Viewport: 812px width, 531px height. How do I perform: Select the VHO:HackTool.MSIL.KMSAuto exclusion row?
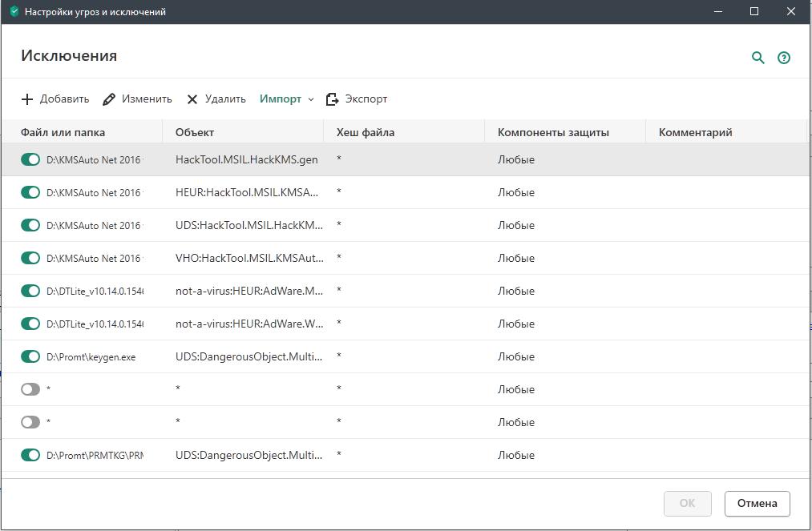[x=401, y=258]
